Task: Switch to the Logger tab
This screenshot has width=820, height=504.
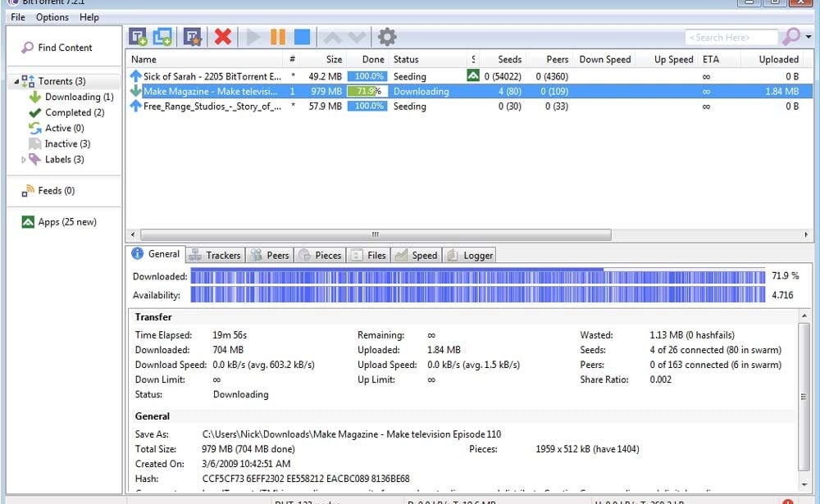Action: (x=470, y=255)
